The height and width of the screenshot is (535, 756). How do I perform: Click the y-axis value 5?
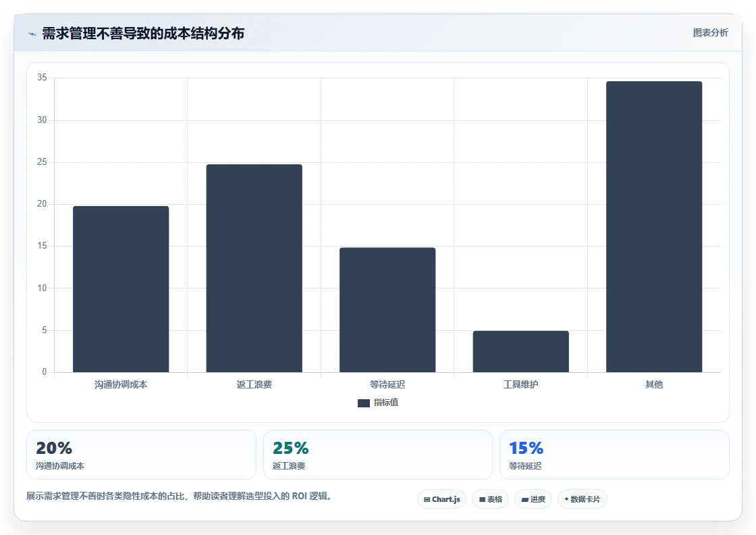click(45, 330)
